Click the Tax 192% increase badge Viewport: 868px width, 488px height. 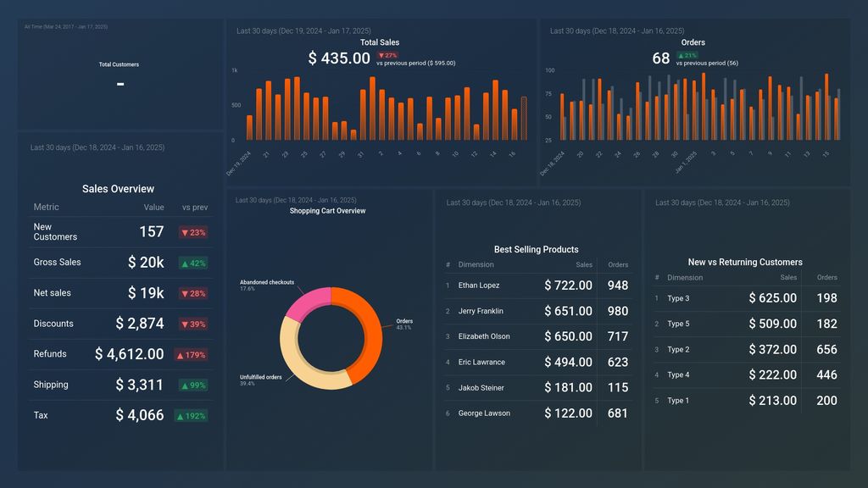(x=191, y=416)
